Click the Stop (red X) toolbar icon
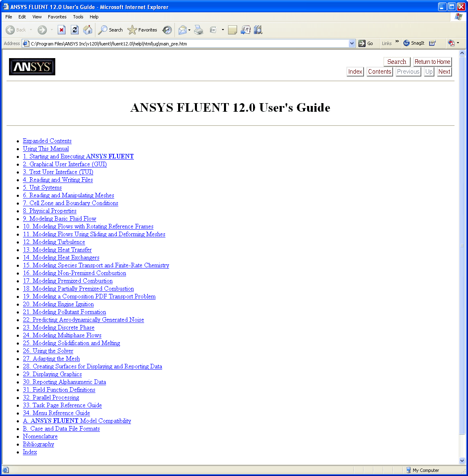The image size is (468, 476). (62, 30)
